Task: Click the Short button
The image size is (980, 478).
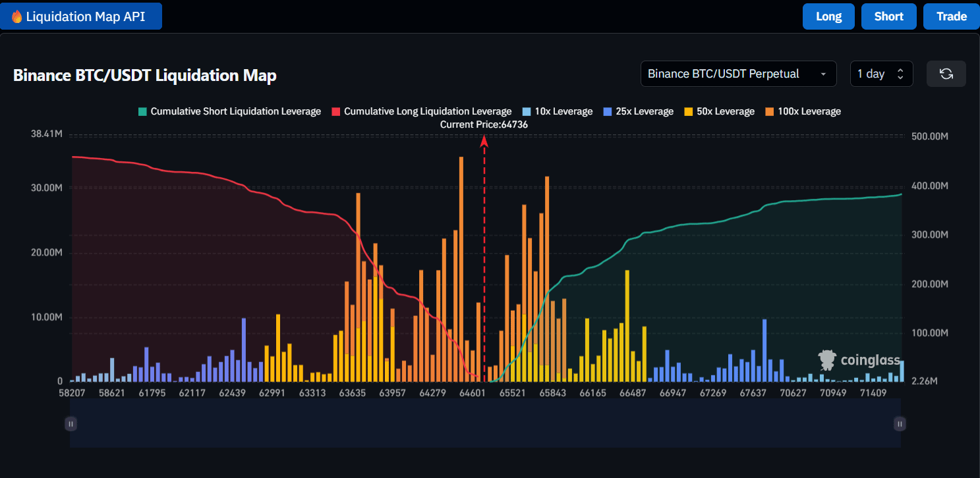Action: [x=889, y=16]
